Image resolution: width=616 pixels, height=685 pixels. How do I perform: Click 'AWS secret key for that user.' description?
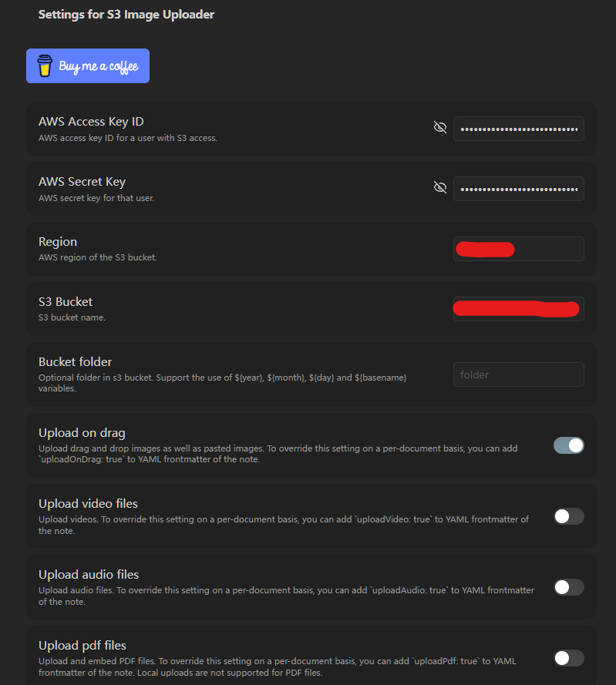[96, 198]
